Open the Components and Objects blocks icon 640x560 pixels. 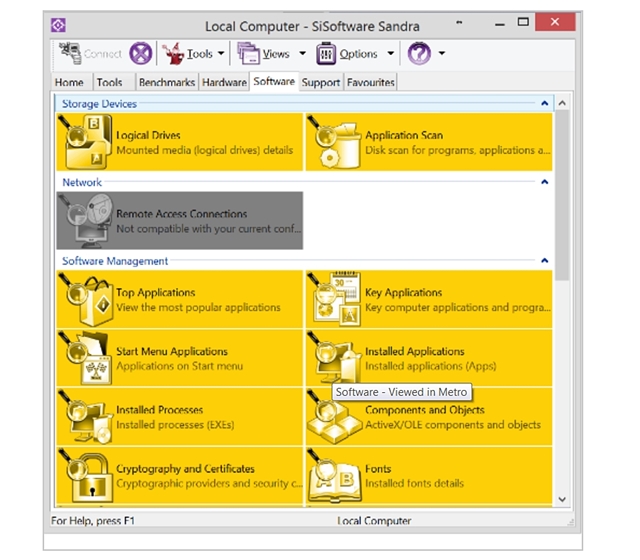click(x=334, y=417)
